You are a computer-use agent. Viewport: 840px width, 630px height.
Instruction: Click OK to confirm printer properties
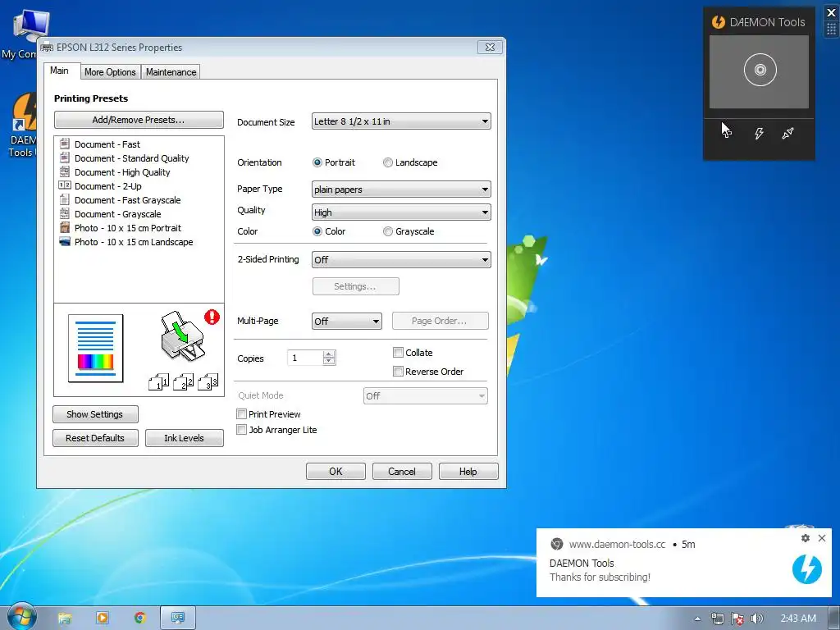click(x=336, y=472)
